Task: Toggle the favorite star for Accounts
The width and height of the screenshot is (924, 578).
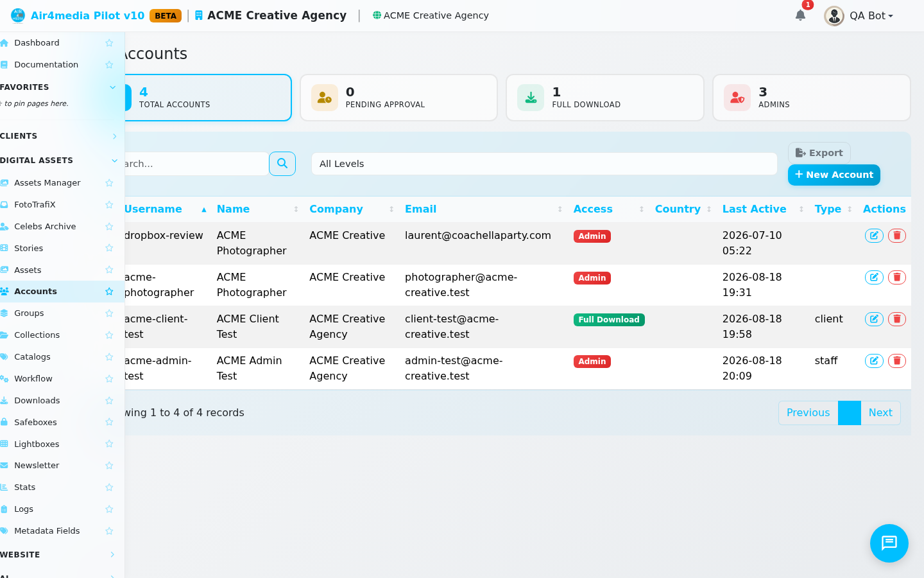Action: tap(109, 292)
